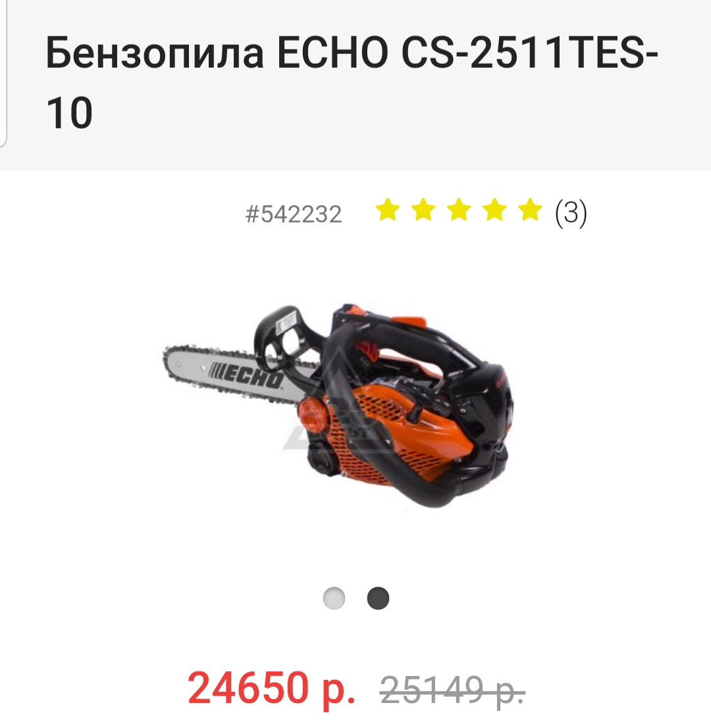The width and height of the screenshot is (711, 728).
Task: Open the side panel edge at left
Action: tap(3, 73)
